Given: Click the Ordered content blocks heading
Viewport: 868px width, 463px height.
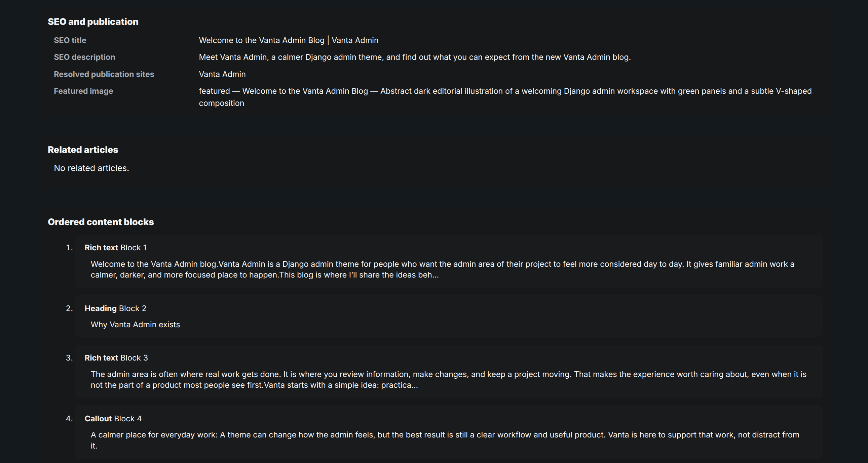Looking at the screenshot, I should tap(101, 222).
